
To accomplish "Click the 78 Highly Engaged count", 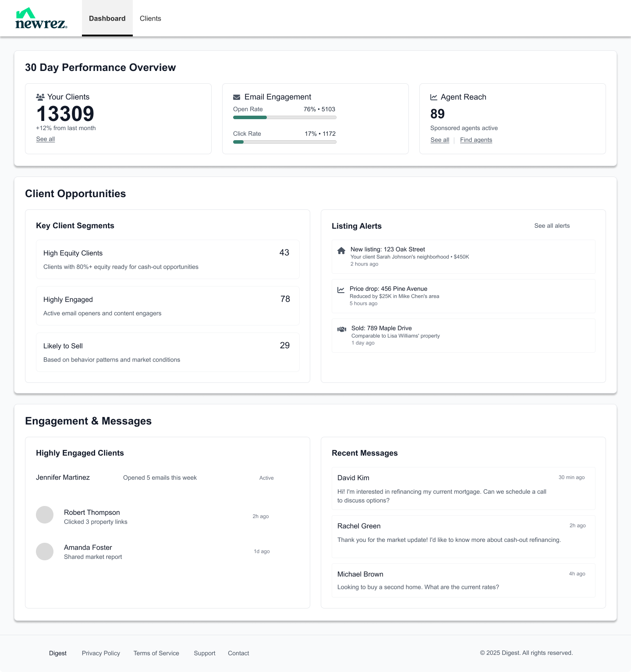I will point(285,299).
